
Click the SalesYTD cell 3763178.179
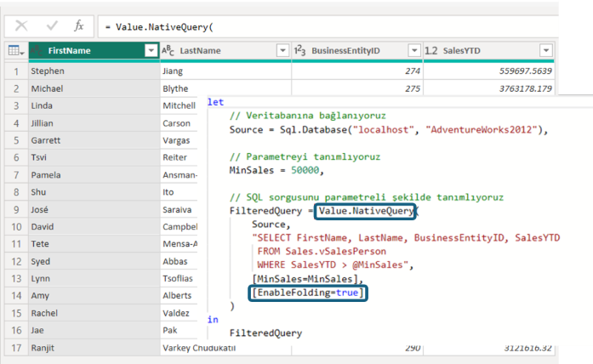point(489,88)
